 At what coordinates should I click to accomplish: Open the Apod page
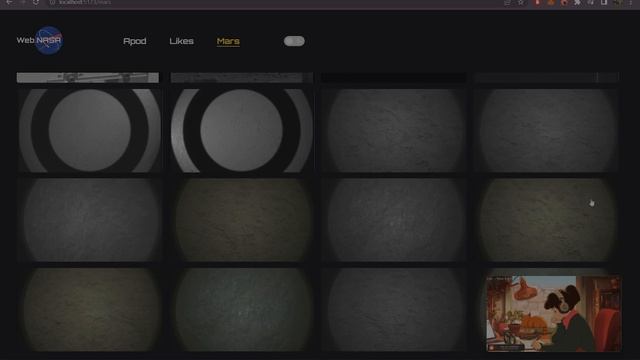pos(135,41)
